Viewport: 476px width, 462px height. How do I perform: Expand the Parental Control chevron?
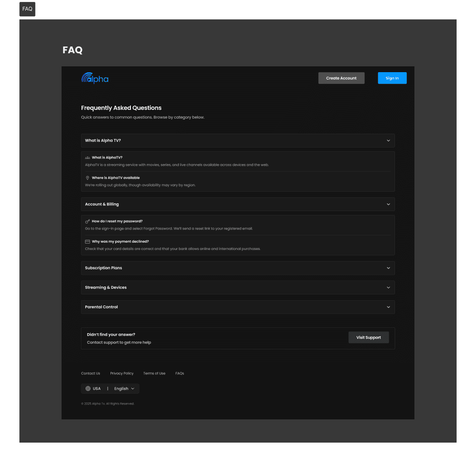pos(388,308)
